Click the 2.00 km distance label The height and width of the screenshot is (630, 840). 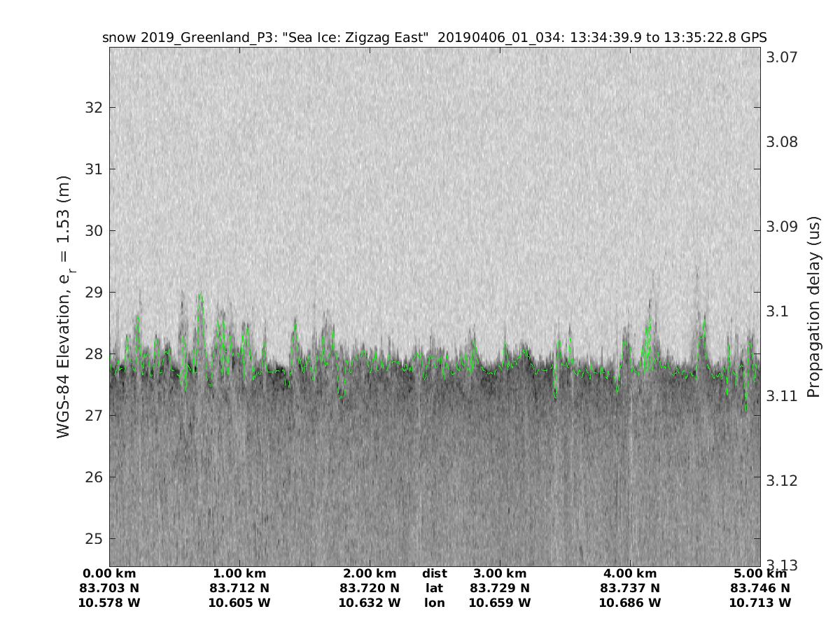[x=370, y=575]
